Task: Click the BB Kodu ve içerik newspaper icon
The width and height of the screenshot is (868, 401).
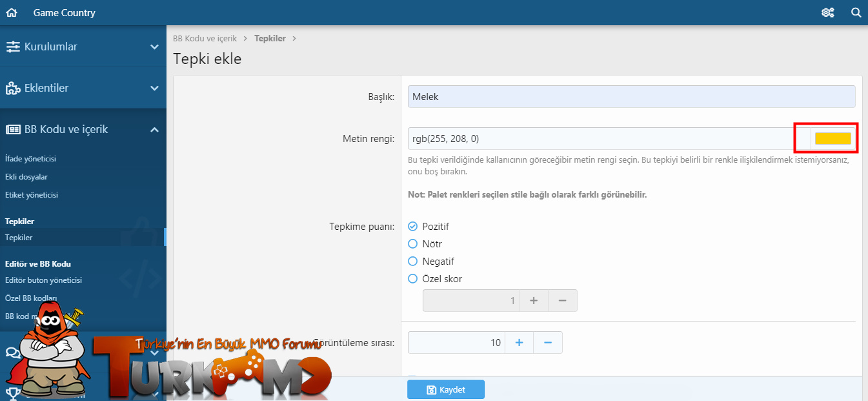Action: pos(13,129)
